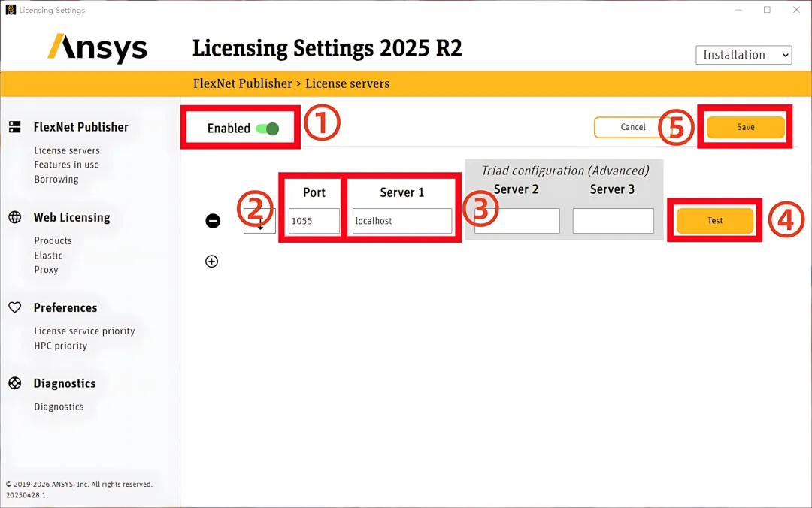812x508 pixels.
Task: Add a new server row with plus icon
Action: click(x=212, y=262)
